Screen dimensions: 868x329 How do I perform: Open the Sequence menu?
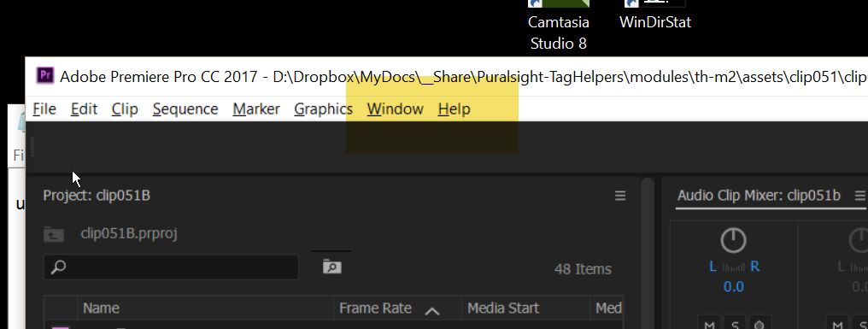(x=185, y=109)
